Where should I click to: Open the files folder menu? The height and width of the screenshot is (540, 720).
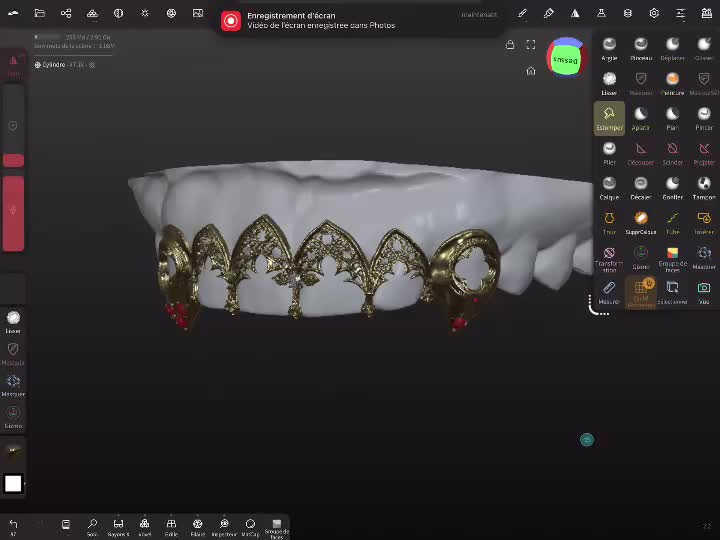pyautogui.click(x=39, y=14)
